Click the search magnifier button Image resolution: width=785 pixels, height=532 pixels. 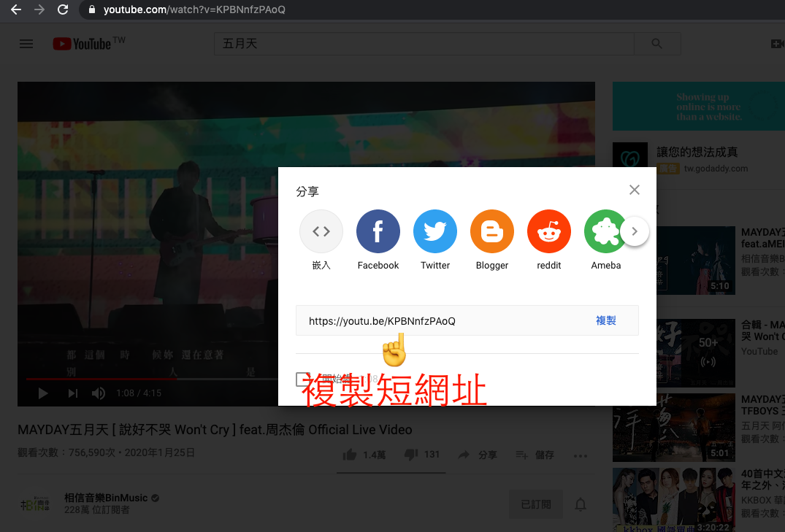(x=656, y=44)
